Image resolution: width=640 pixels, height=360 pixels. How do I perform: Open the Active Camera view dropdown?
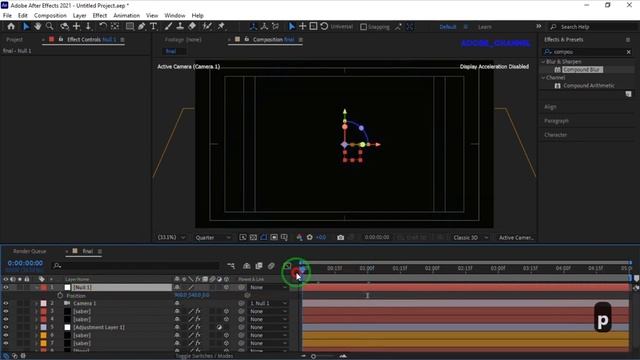coord(516,237)
